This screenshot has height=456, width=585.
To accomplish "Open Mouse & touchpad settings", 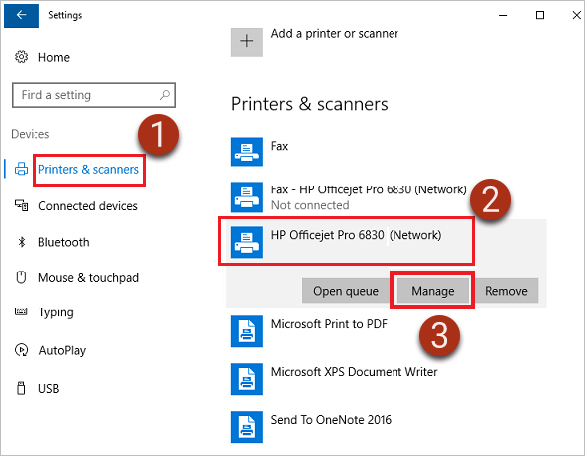I will 88,278.
